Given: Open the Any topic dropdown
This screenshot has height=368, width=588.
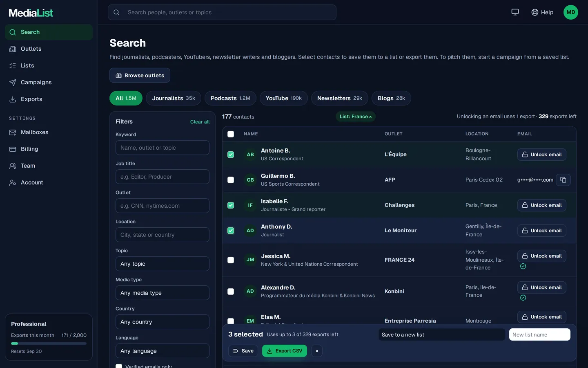Looking at the screenshot, I should (163, 264).
